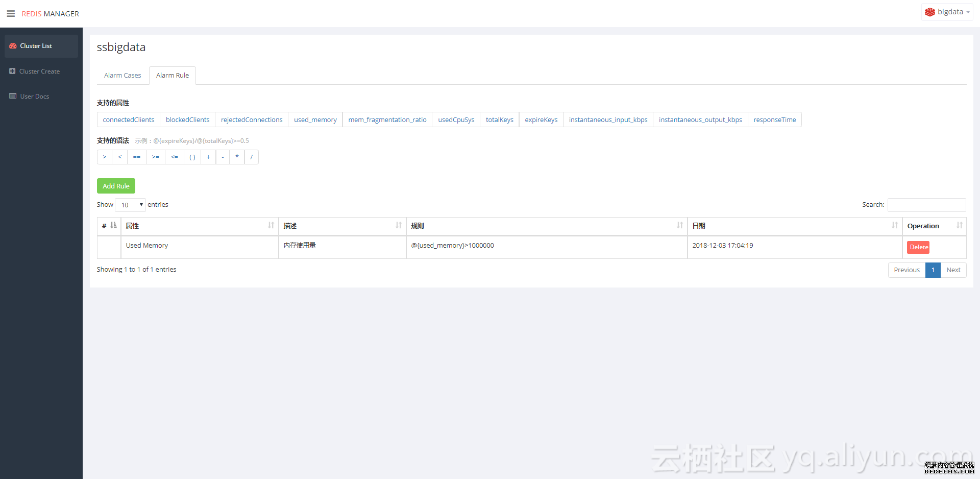Viewport: 980px width, 479px height.
Task: Open the Show entries count dropdown
Action: tap(131, 205)
